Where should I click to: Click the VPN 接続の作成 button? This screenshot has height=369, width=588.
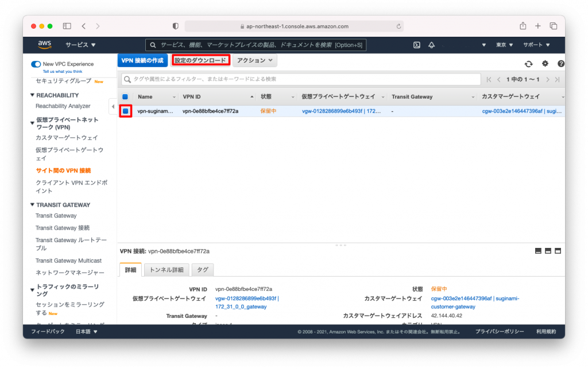142,60
